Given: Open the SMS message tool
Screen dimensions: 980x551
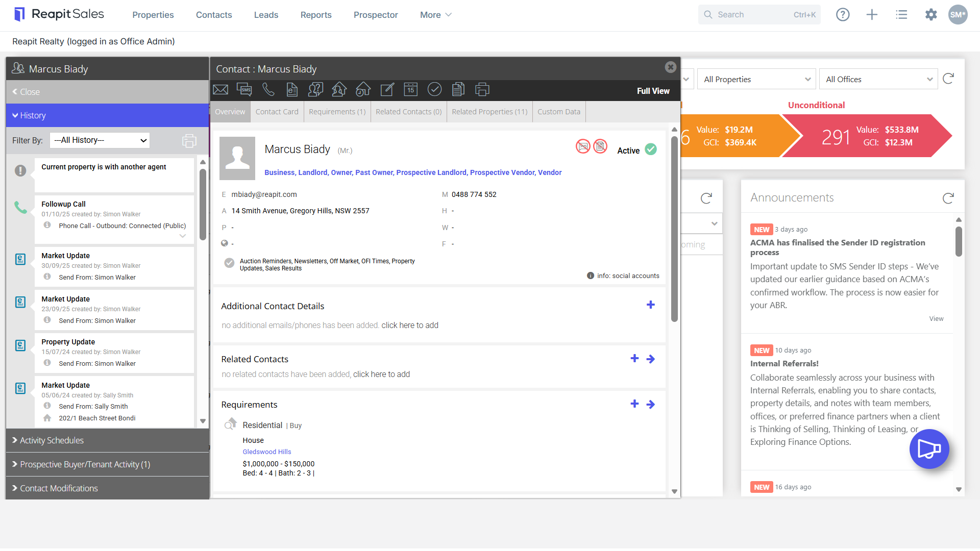Looking at the screenshot, I should tap(244, 90).
